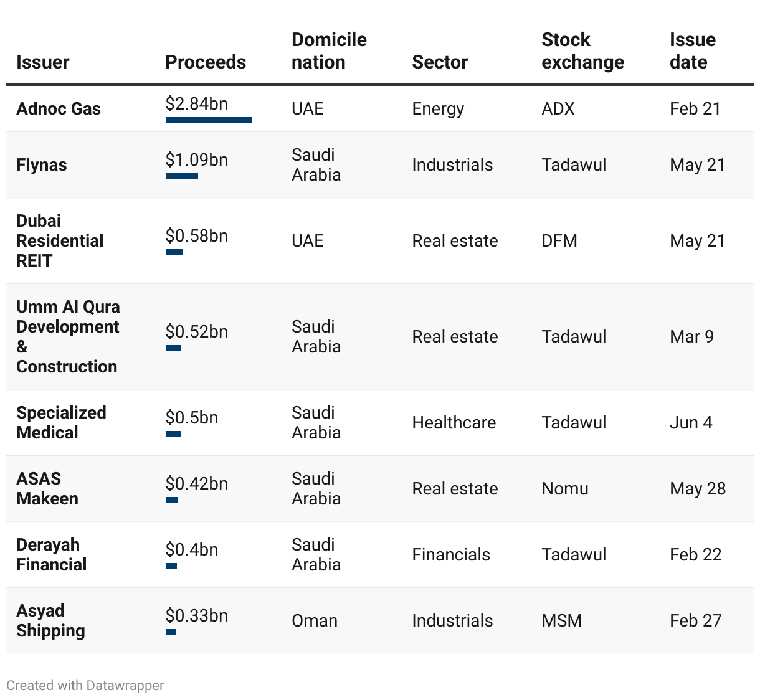The image size is (760, 700).
Task: Click the Issue date column header
Action: coord(692,51)
